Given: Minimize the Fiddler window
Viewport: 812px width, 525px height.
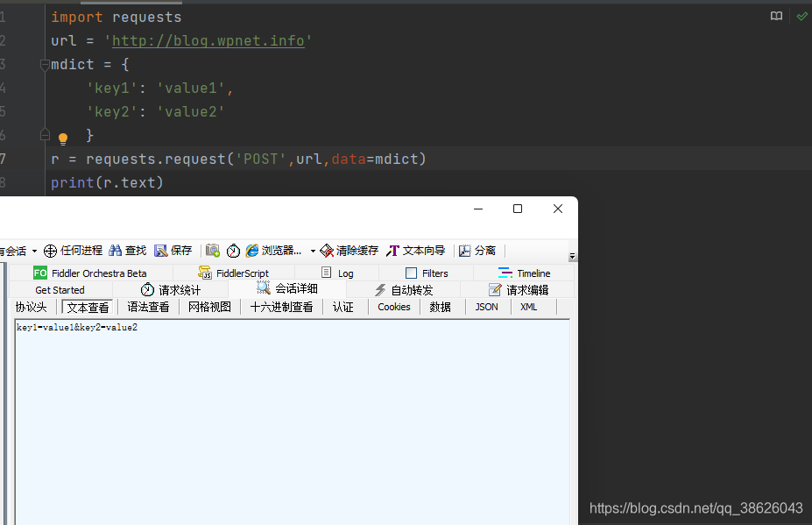Looking at the screenshot, I should point(478,209).
